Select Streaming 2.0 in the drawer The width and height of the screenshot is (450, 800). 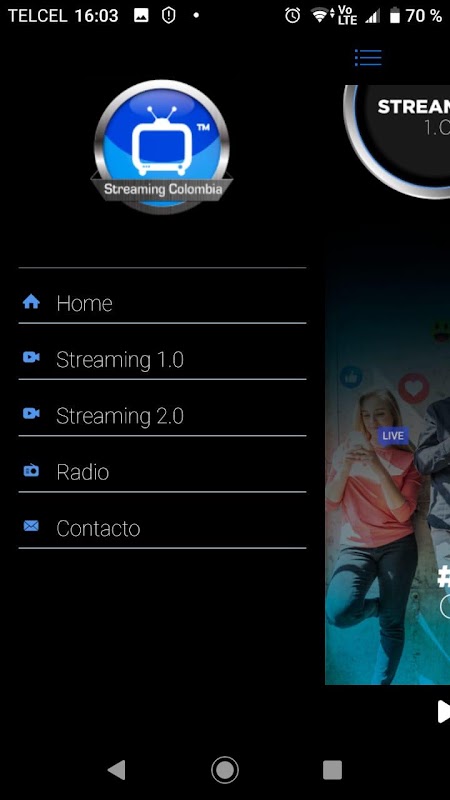[x=162, y=415]
